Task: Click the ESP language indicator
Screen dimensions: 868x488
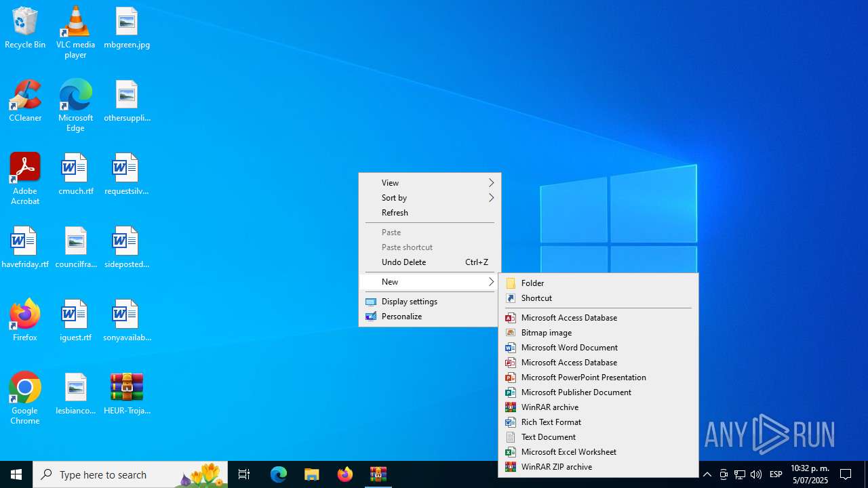Action: 776,474
